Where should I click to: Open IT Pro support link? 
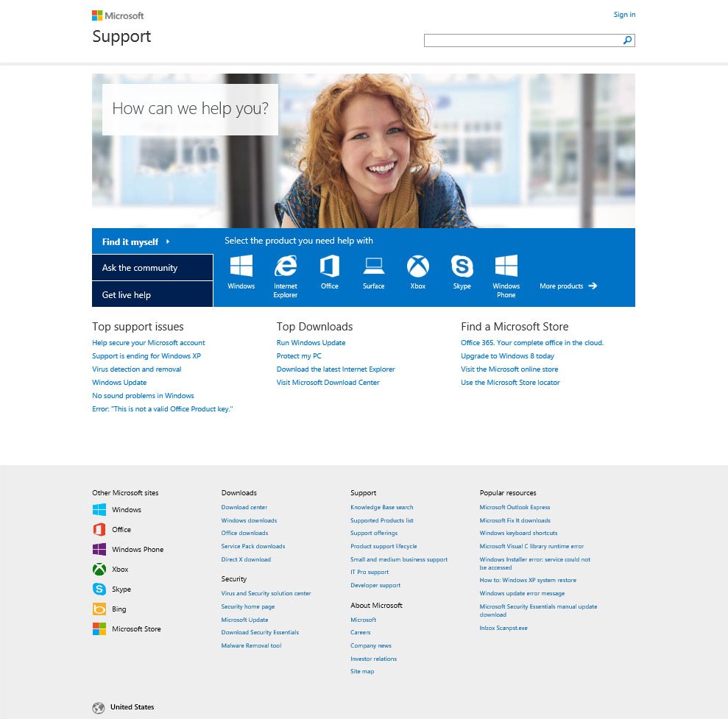pos(370,572)
